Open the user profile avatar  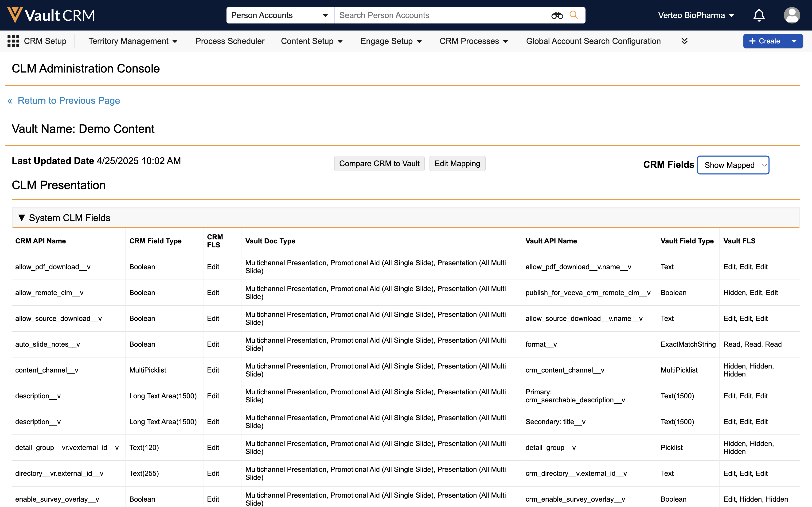pyautogui.click(x=792, y=15)
